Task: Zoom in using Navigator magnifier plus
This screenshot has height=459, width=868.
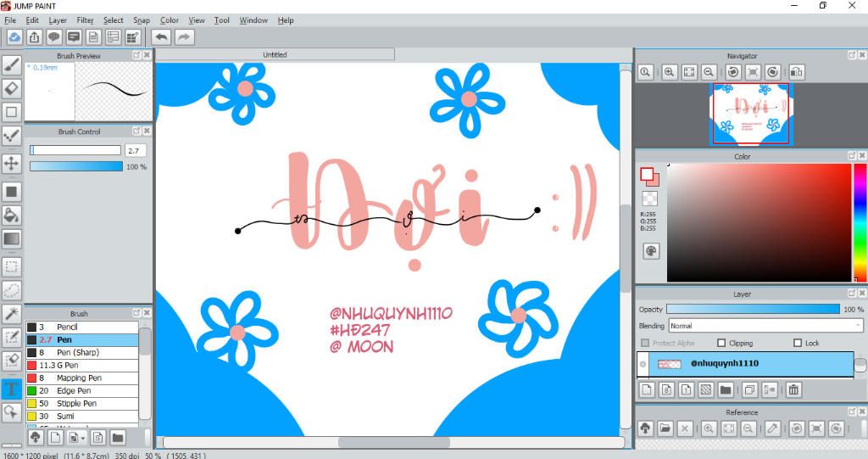Action: pos(669,72)
